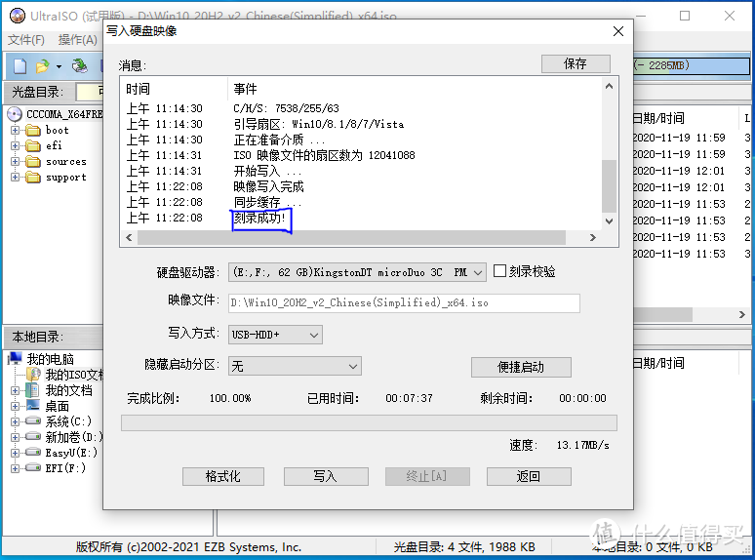This screenshot has width=755, height=560.
Task: Click the 便捷启动 button
Action: click(521, 367)
